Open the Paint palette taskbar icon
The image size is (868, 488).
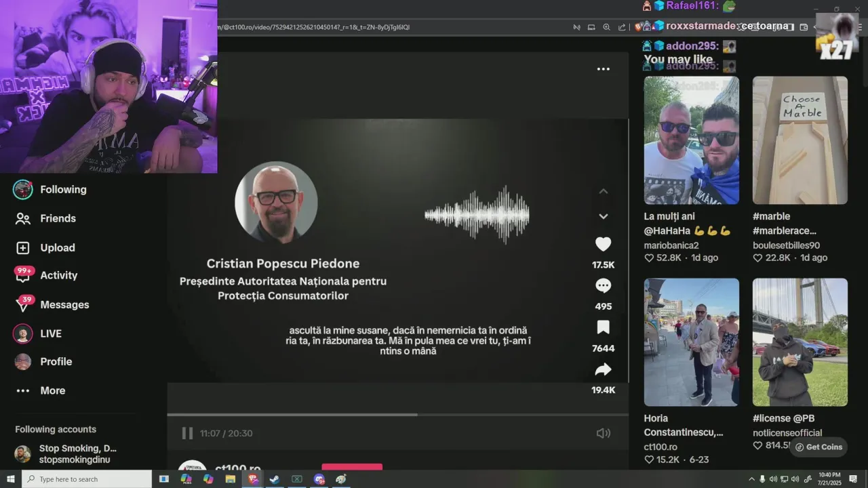pos(341,479)
